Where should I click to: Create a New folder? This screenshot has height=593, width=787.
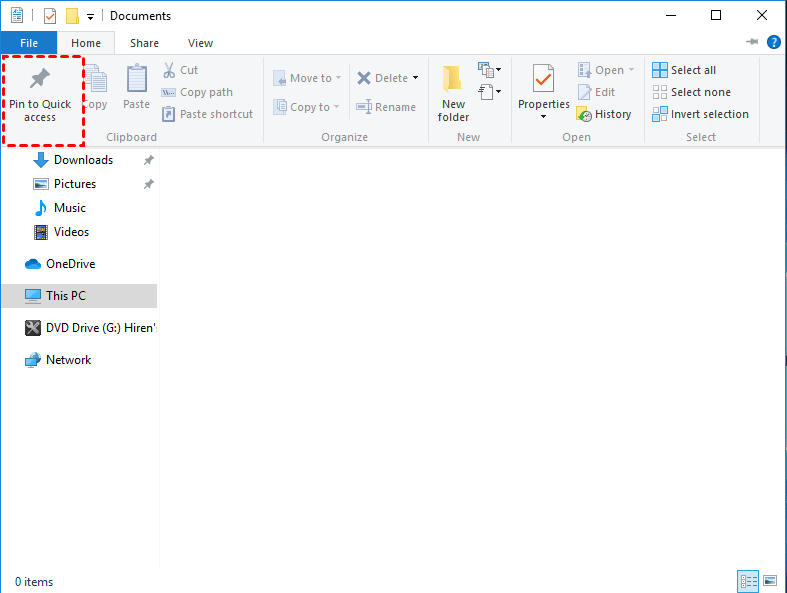tap(453, 93)
